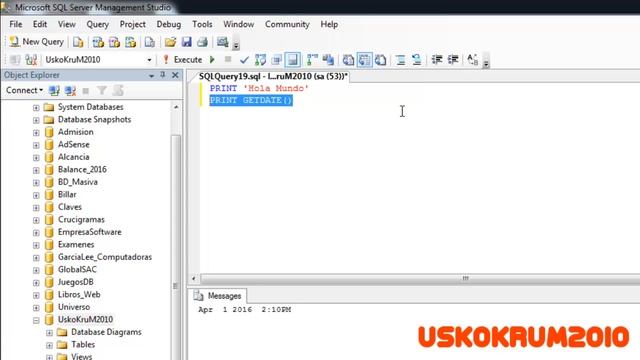Click Query Options icon
The image size is (640, 360).
coord(276,60)
